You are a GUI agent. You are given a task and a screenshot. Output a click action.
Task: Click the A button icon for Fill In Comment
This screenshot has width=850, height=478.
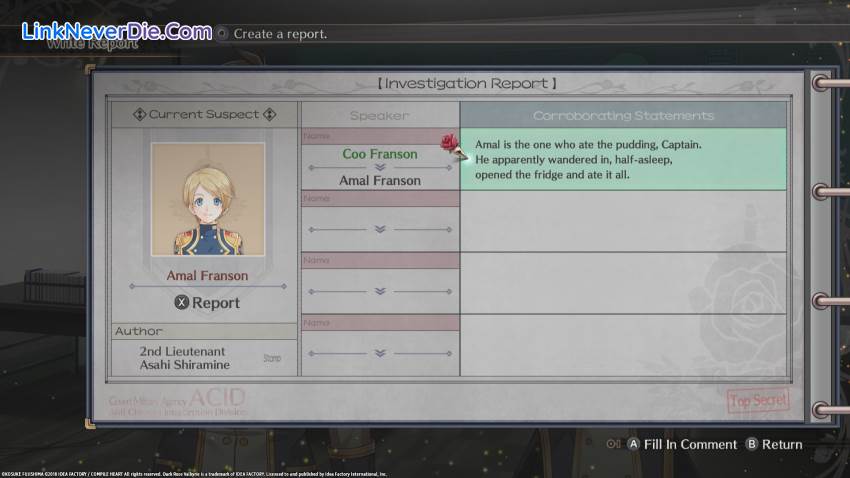coord(633,444)
